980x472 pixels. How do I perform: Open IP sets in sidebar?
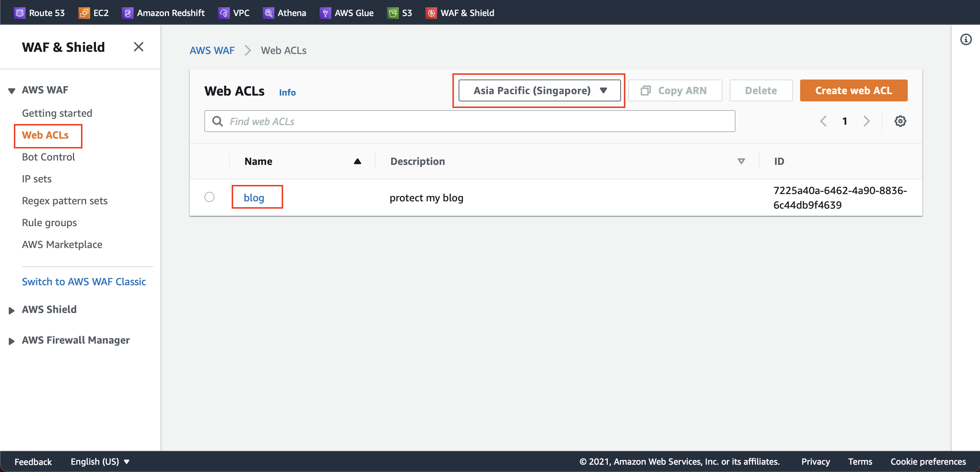pyautogui.click(x=36, y=179)
